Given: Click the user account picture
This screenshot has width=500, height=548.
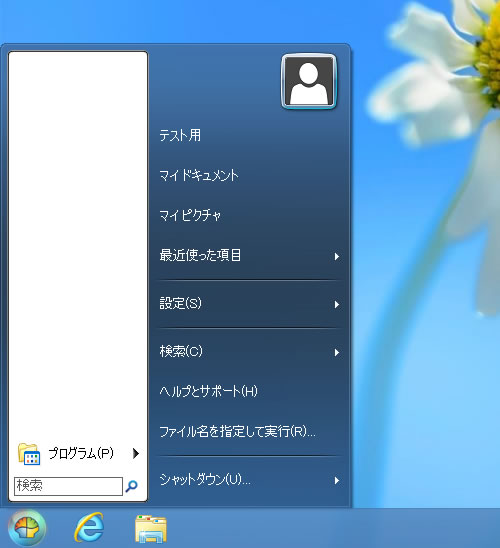Looking at the screenshot, I should 309,81.
